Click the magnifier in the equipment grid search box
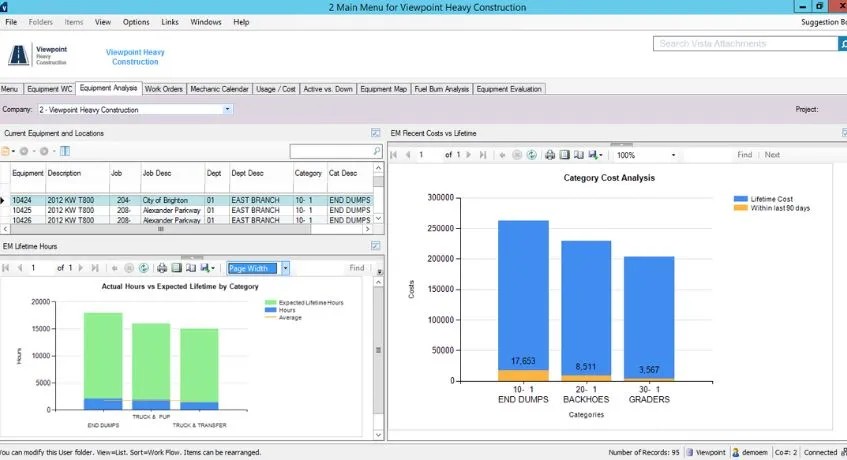Screen dimensions: 847x460 [x=377, y=151]
